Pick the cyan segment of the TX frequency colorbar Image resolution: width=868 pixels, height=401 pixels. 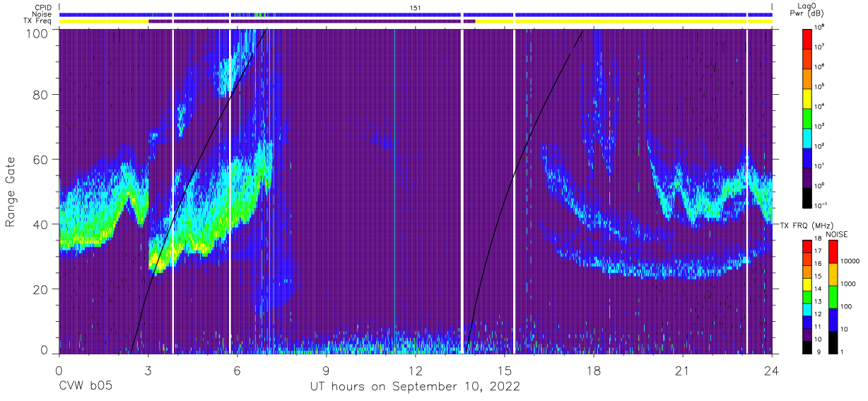(x=807, y=308)
